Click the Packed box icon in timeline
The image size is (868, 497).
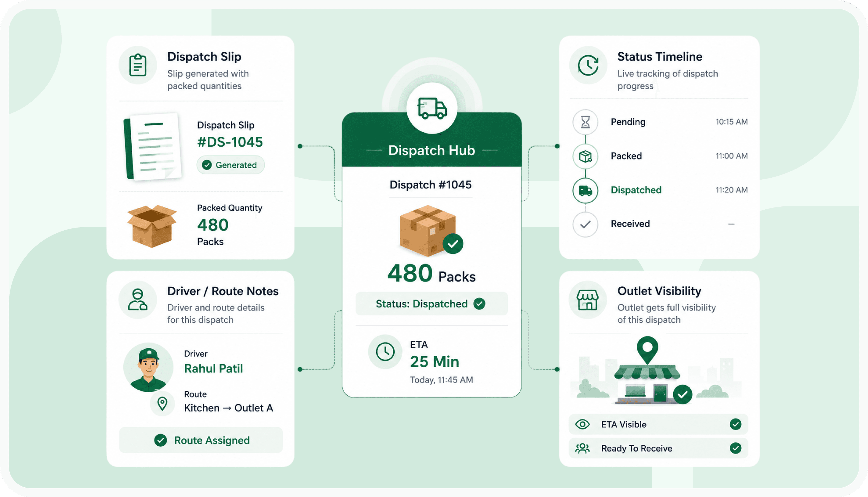tap(585, 156)
